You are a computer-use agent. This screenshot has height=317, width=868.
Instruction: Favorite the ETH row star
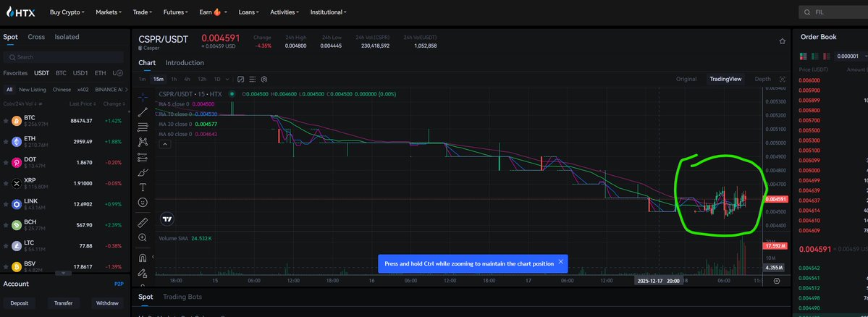(6, 142)
